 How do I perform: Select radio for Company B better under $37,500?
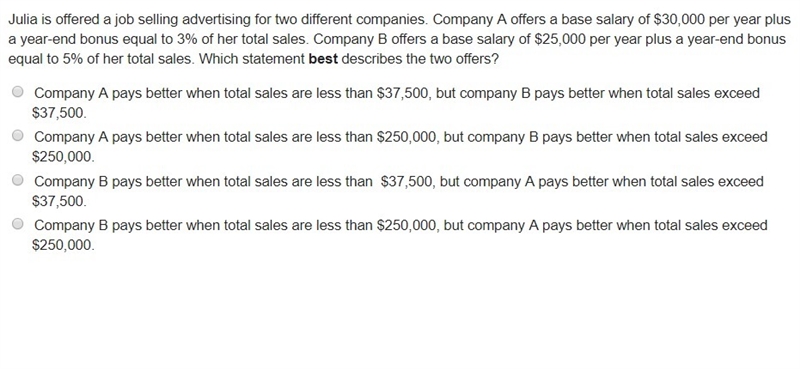click(18, 180)
